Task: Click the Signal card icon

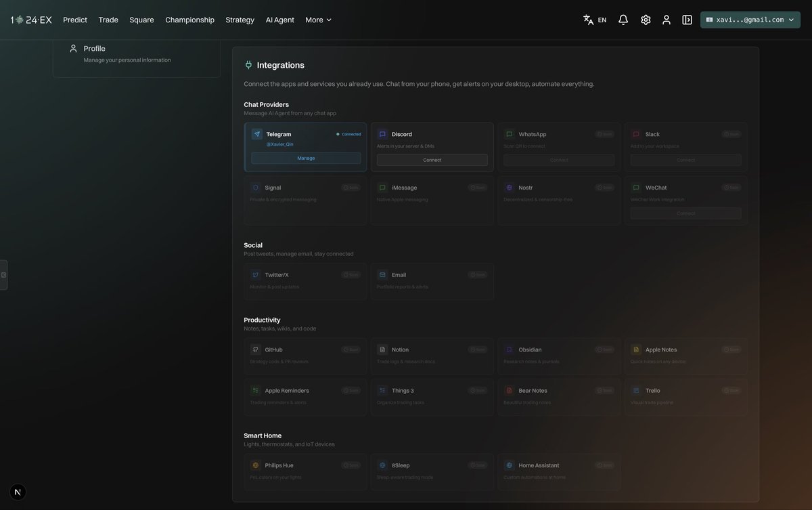Action: pyautogui.click(x=256, y=188)
